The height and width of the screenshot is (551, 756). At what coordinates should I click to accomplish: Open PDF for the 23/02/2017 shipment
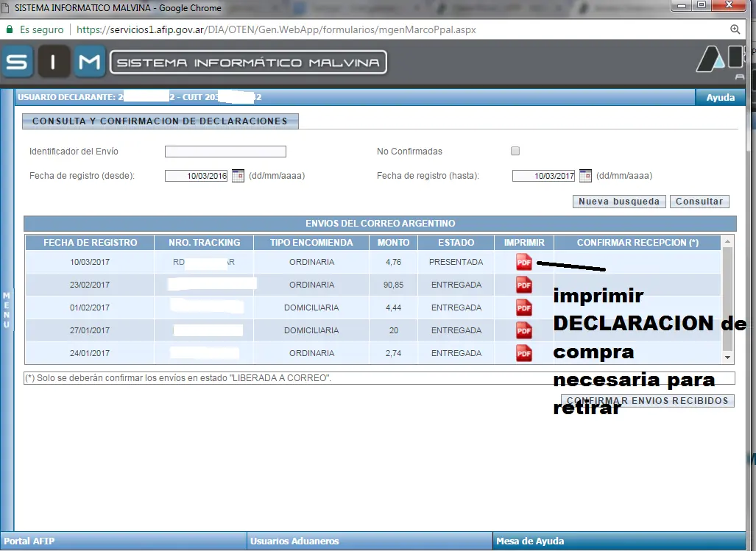(x=524, y=285)
